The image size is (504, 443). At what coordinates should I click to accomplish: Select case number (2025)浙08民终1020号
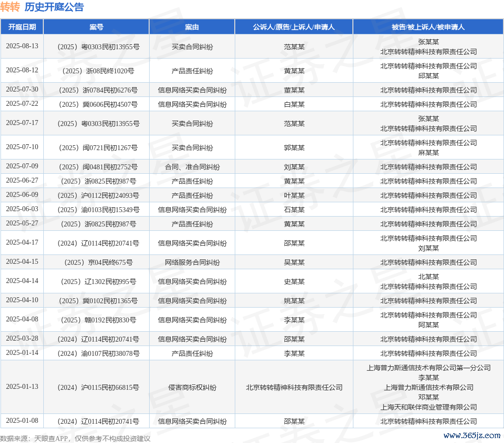coord(96,71)
